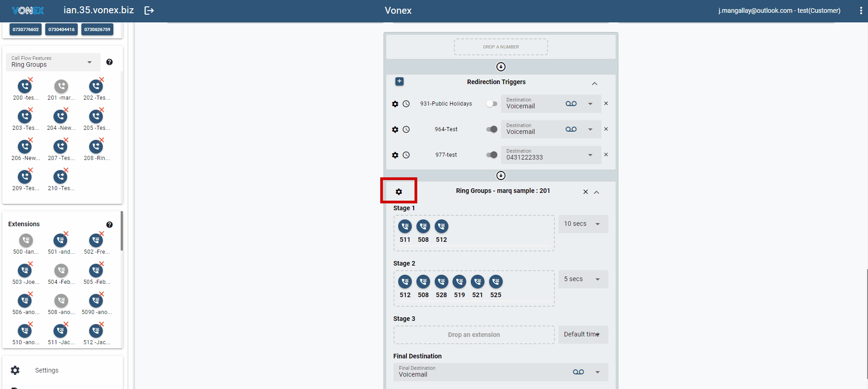Image resolution: width=868 pixels, height=389 pixels.
Task: Select extension 500 icon in Extensions panel
Action: click(26, 240)
